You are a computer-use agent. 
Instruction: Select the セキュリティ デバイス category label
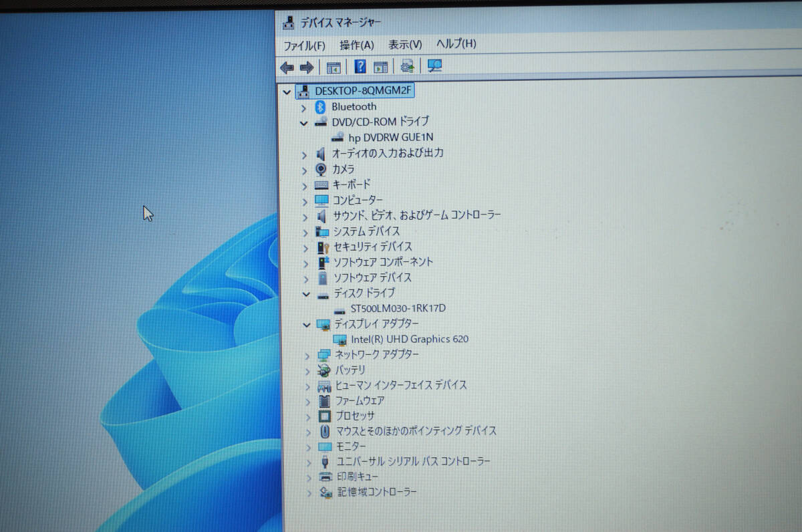click(x=372, y=247)
